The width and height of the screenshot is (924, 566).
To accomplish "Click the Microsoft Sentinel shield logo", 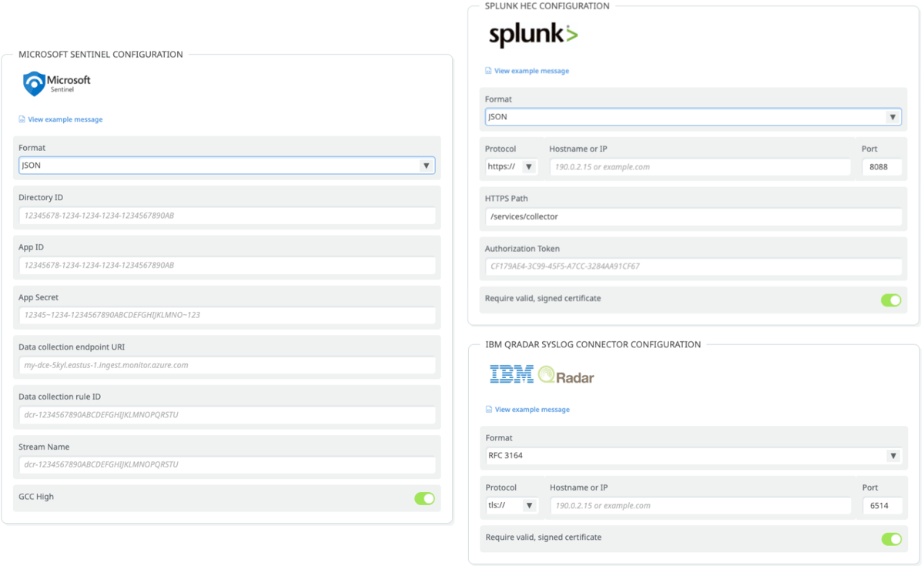I will (34, 82).
